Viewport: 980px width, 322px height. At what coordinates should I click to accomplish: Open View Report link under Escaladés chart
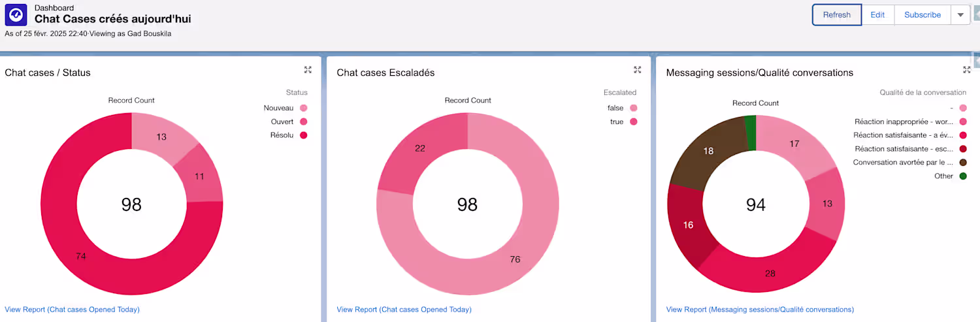coord(404,310)
